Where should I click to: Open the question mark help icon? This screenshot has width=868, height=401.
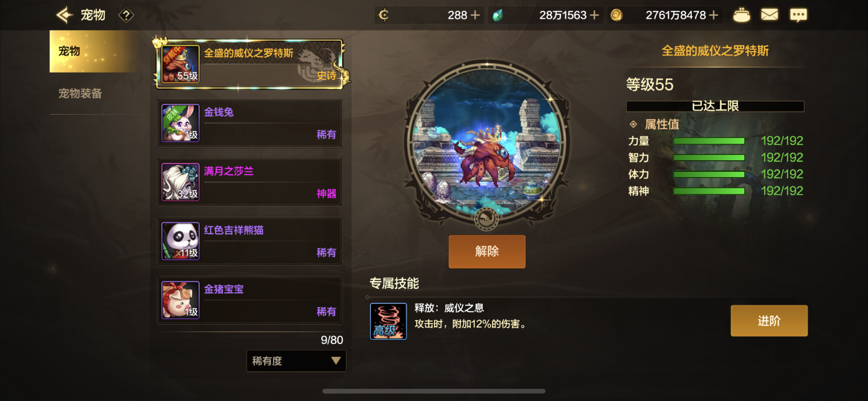(126, 16)
